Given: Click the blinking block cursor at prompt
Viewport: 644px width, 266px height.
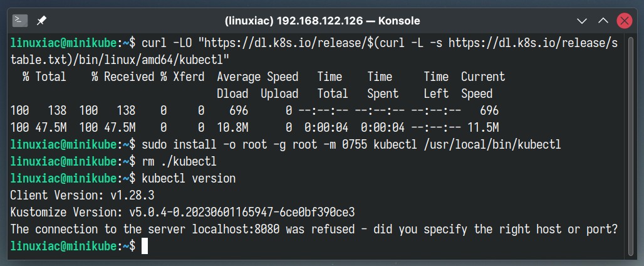Looking at the screenshot, I should (x=144, y=247).
